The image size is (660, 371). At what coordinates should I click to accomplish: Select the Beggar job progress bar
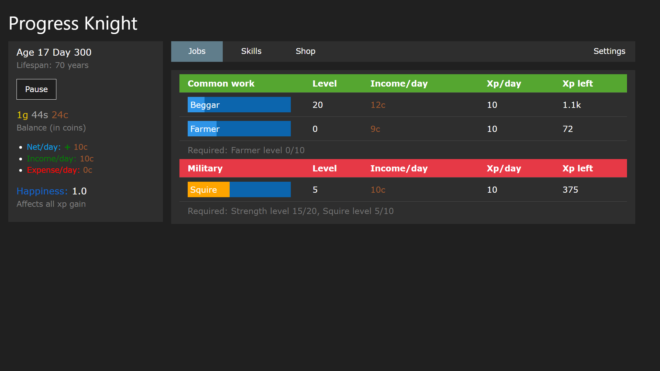pyautogui.click(x=239, y=105)
